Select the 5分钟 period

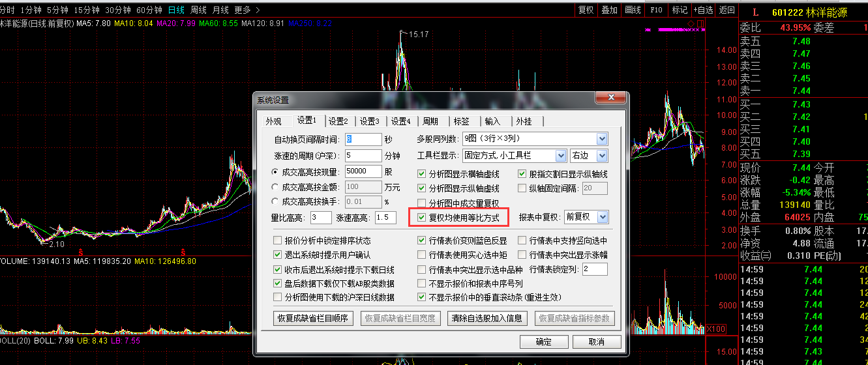(x=57, y=10)
